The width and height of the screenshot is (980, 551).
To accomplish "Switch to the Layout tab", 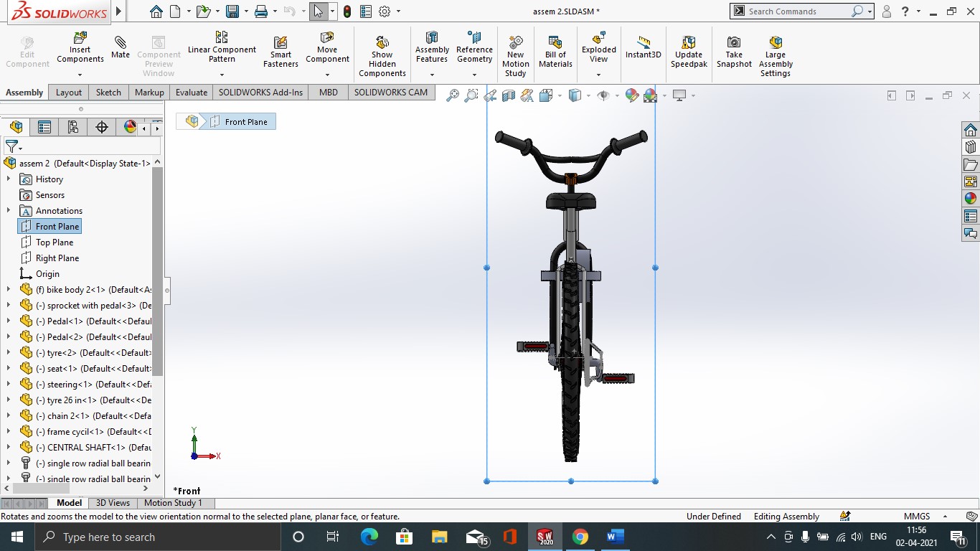I will click(69, 93).
